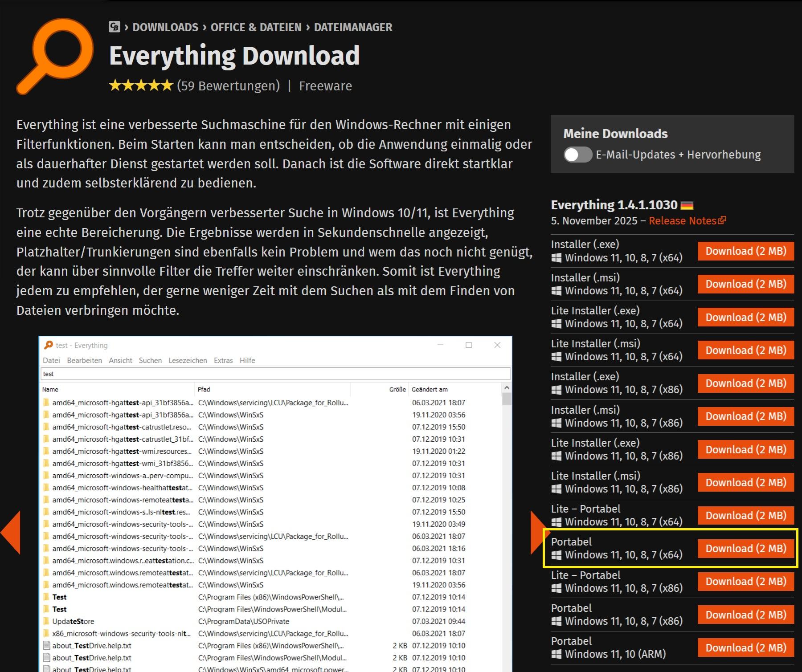The width and height of the screenshot is (802, 672).
Task: Open the Lesezeichen menu in the Everything screenshot
Action: [x=188, y=360]
